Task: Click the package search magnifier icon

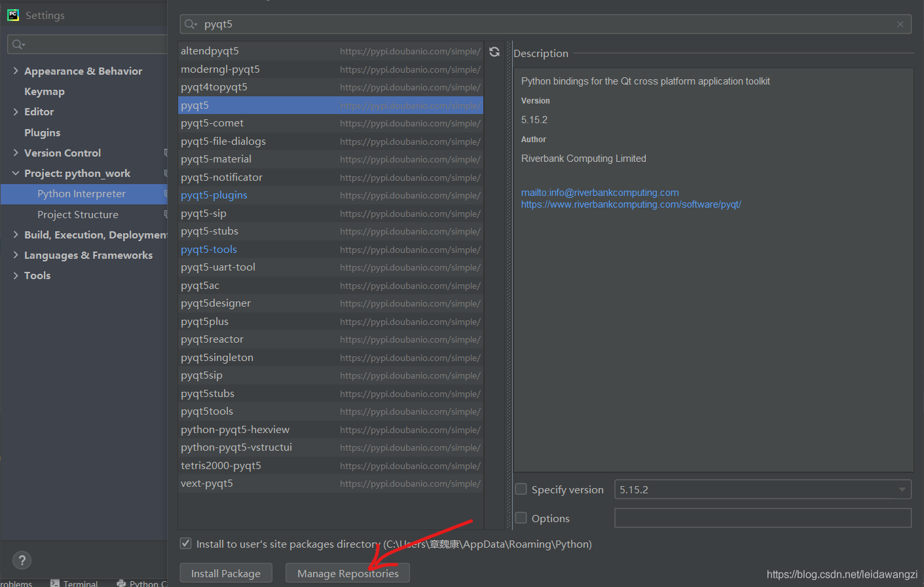Action: 191,24
